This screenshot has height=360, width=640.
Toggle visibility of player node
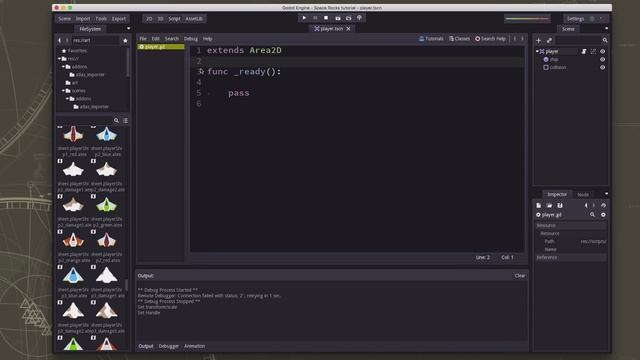click(602, 51)
